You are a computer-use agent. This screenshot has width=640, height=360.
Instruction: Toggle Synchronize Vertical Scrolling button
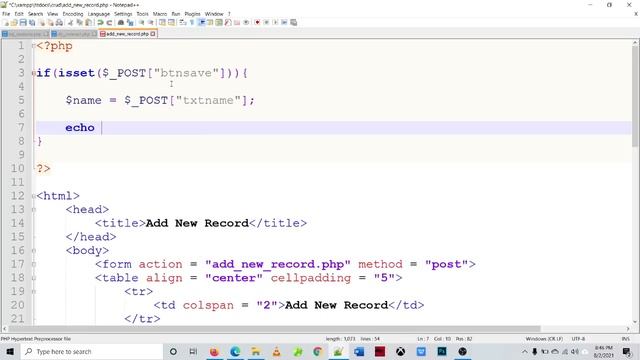[162, 22]
